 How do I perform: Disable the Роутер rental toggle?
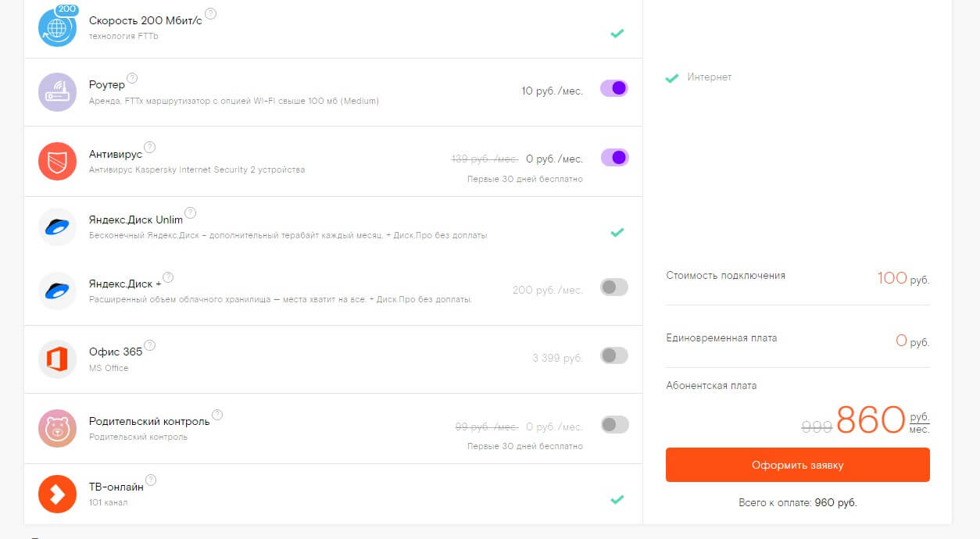[x=613, y=88]
